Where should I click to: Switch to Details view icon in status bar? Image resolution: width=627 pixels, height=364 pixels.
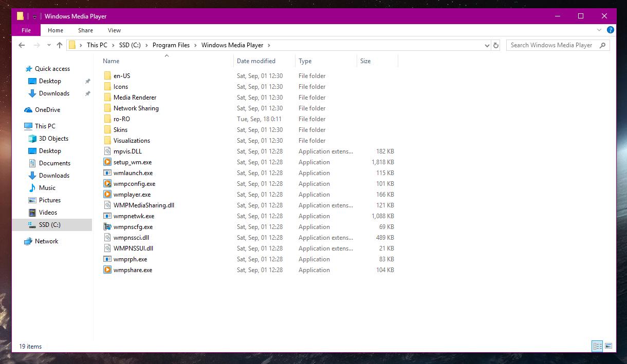point(597,347)
